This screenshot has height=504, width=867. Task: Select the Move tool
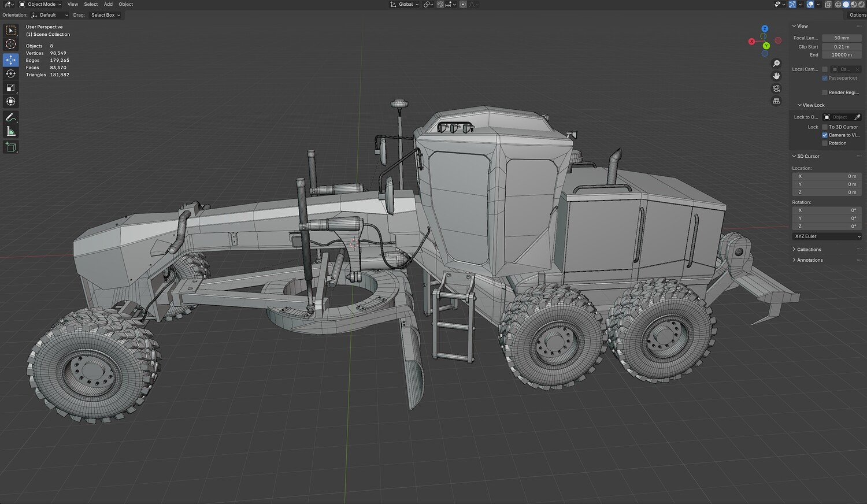(11, 60)
